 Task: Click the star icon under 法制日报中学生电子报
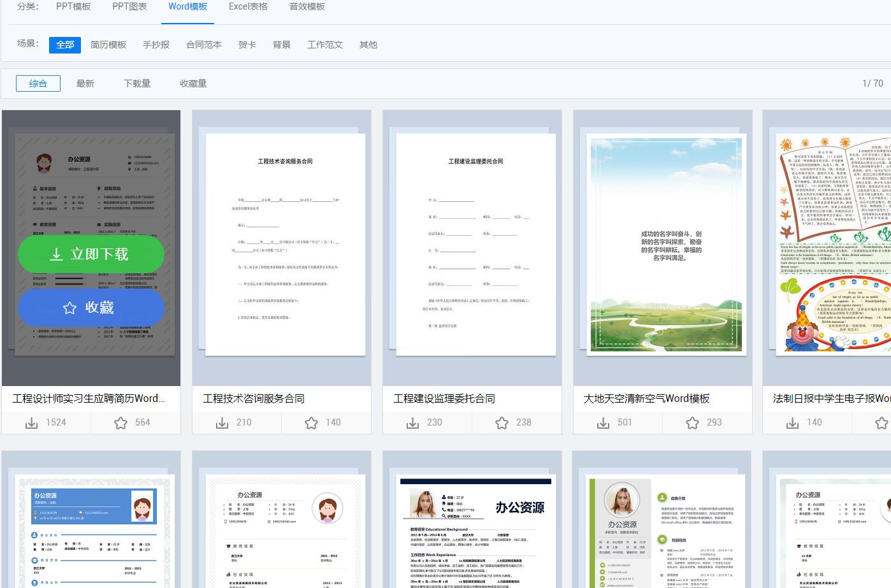point(882,422)
